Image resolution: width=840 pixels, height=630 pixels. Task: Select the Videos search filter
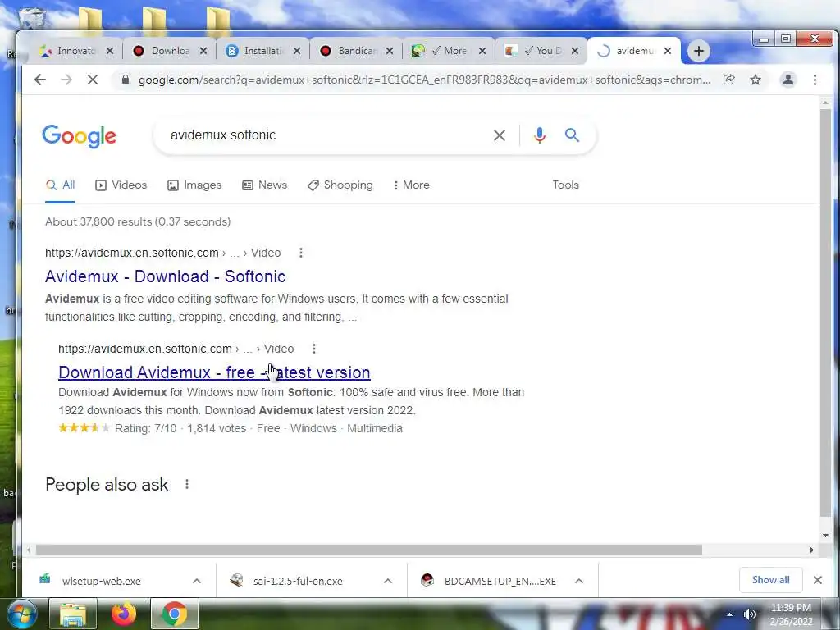[x=121, y=185]
